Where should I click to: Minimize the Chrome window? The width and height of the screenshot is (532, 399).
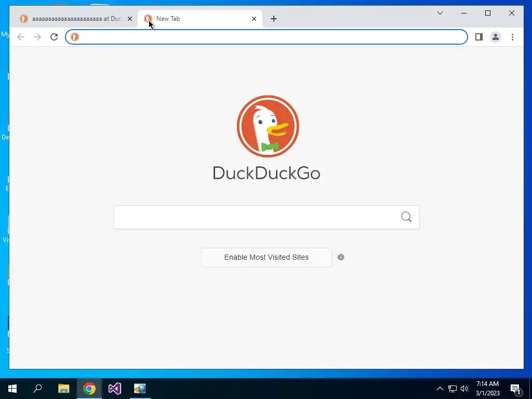click(x=464, y=13)
